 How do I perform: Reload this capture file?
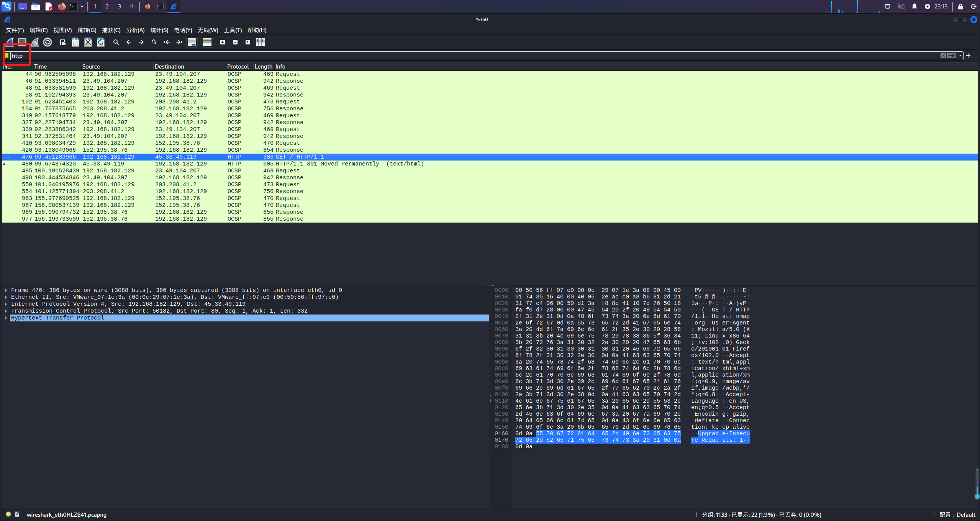tap(101, 42)
